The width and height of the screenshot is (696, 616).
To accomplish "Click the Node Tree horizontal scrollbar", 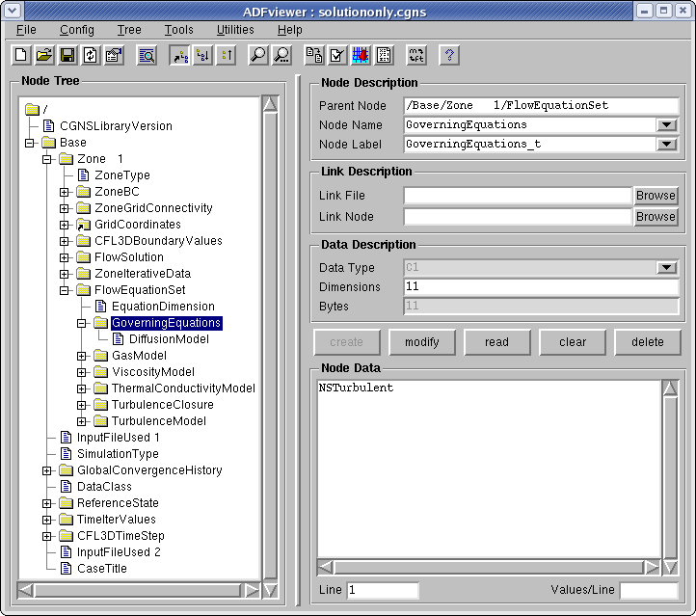I will pyautogui.click(x=138, y=591).
